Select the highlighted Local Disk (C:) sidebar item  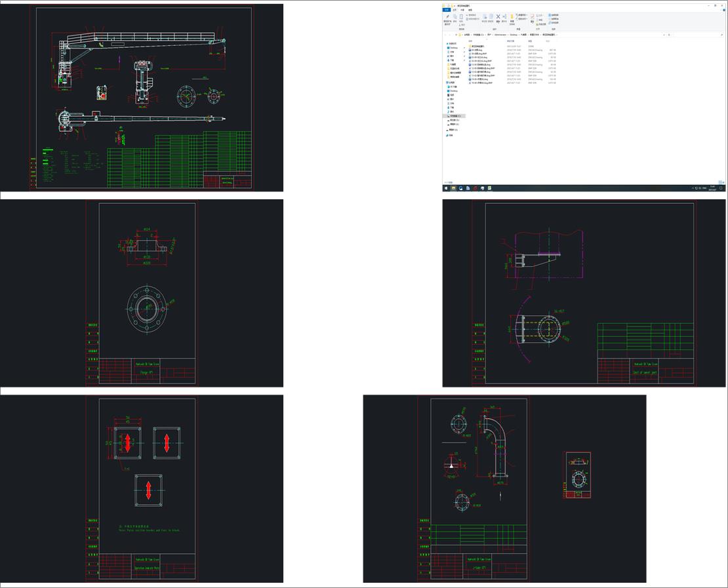coord(454,116)
